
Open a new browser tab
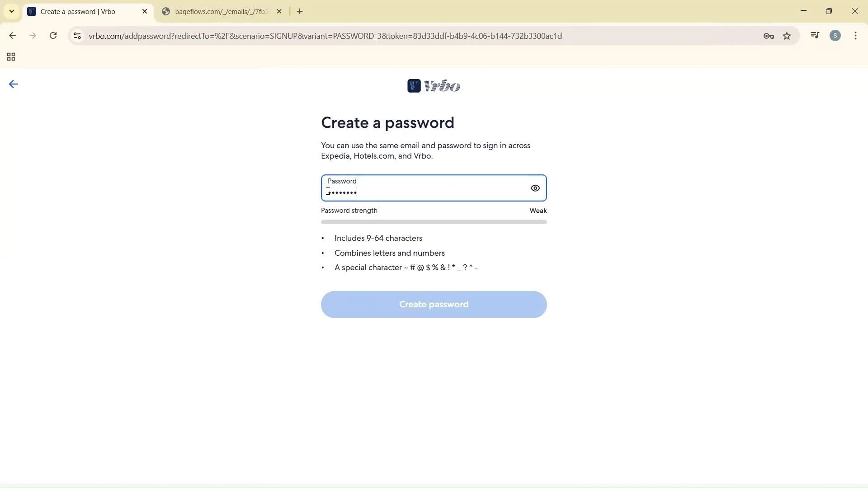coord(300,11)
